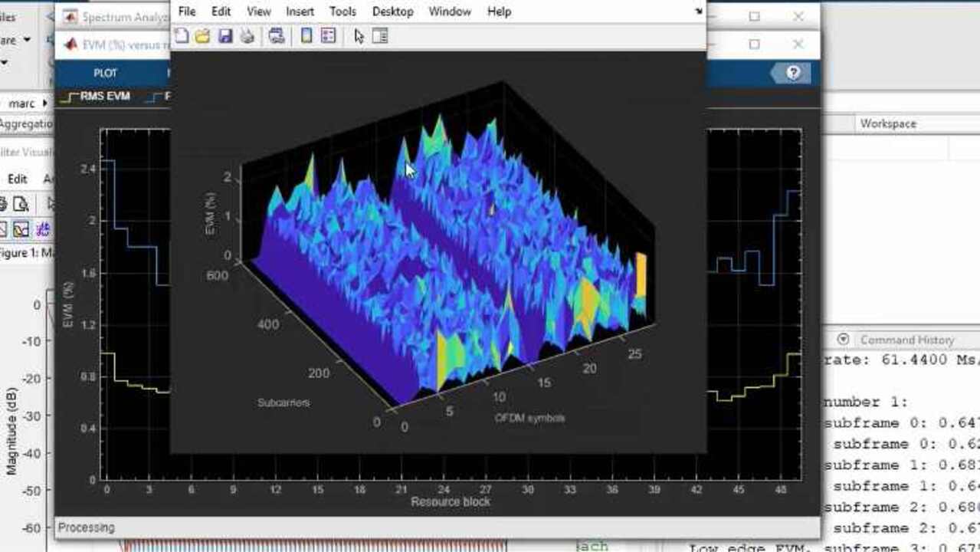Image resolution: width=980 pixels, height=552 pixels.
Task: Expand the Command History panel menu
Action: (844, 340)
